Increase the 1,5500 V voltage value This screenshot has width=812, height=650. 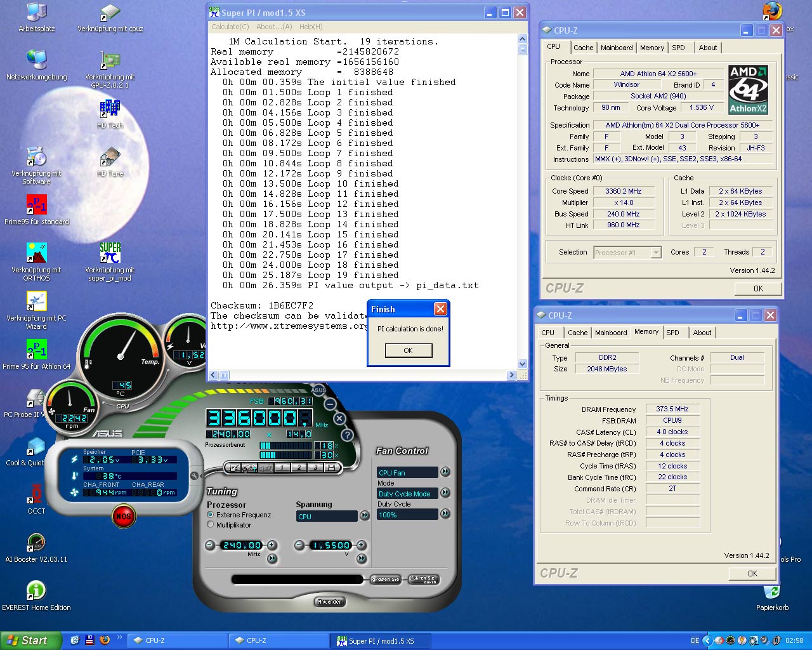click(x=362, y=545)
